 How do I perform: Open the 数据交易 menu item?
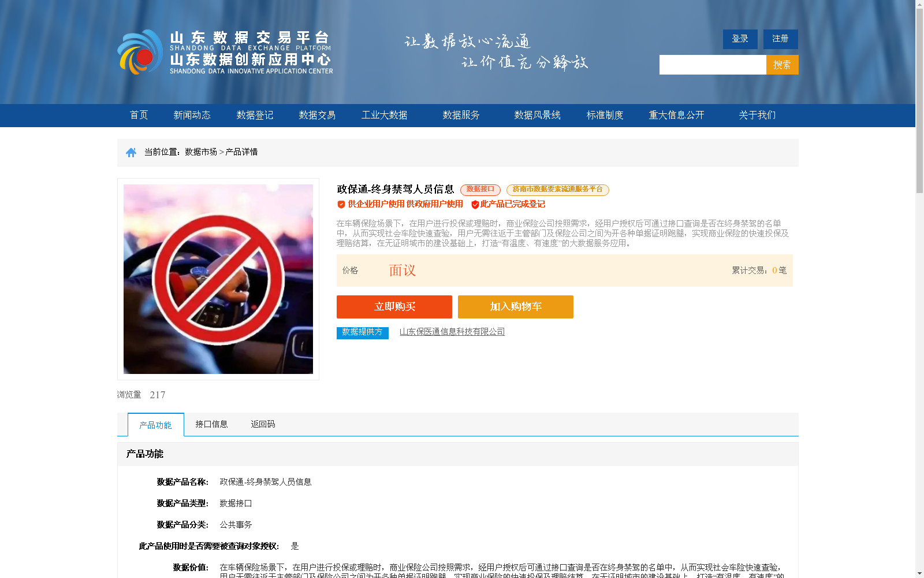pyautogui.click(x=317, y=115)
